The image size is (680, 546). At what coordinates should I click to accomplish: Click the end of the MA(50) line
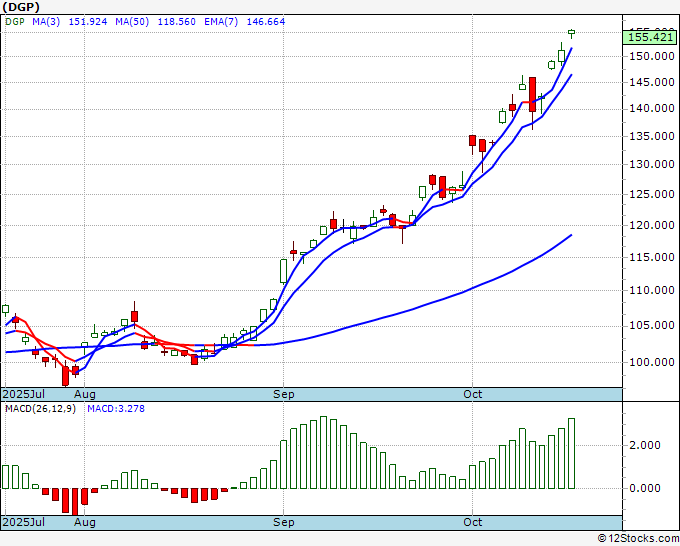pyautogui.click(x=571, y=235)
